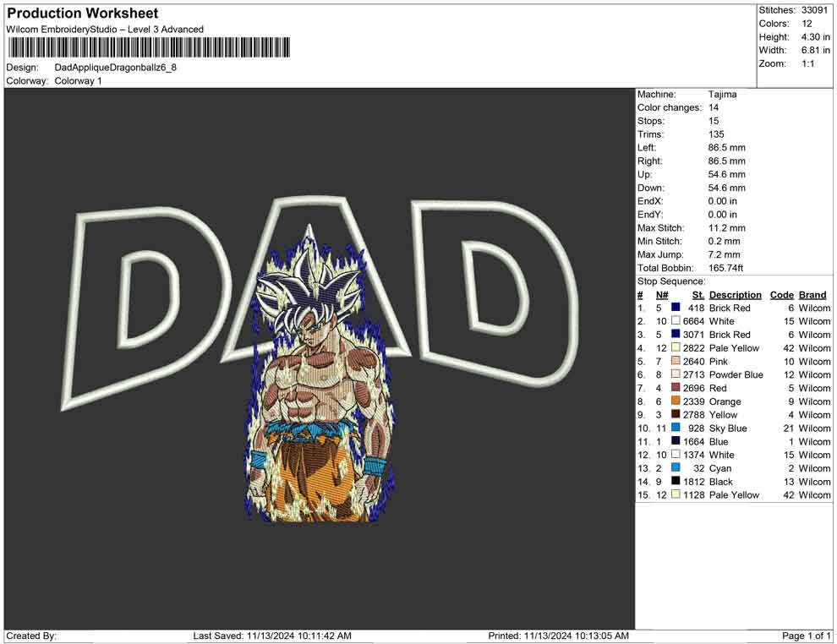Click the first D of the DAD applique
This screenshot has width=837, height=644.
[147, 308]
